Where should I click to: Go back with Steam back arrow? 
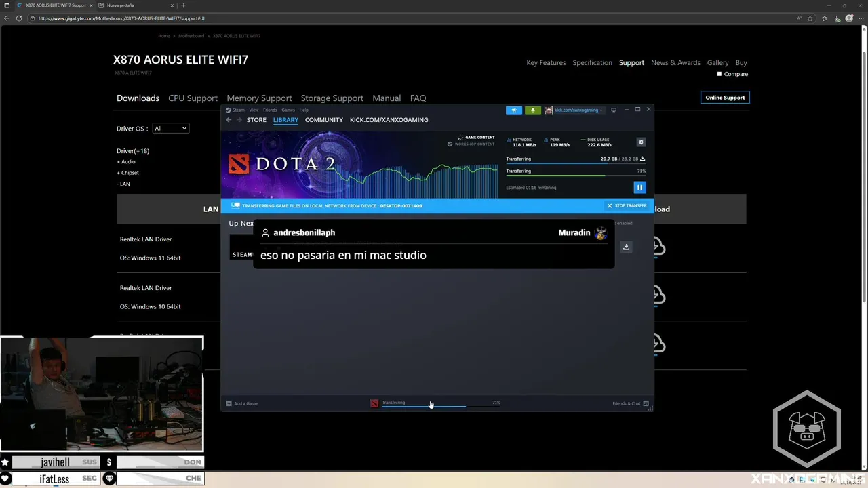pyautogui.click(x=229, y=120)
